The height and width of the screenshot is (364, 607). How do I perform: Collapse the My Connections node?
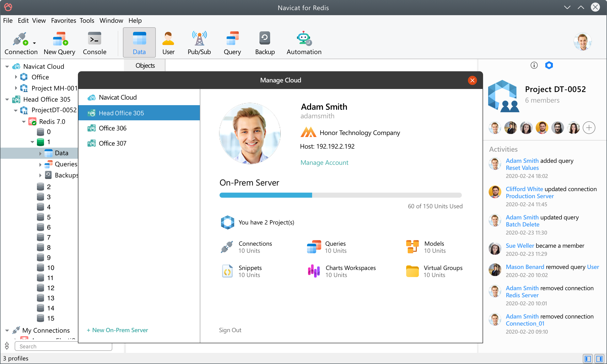point(7,331)
